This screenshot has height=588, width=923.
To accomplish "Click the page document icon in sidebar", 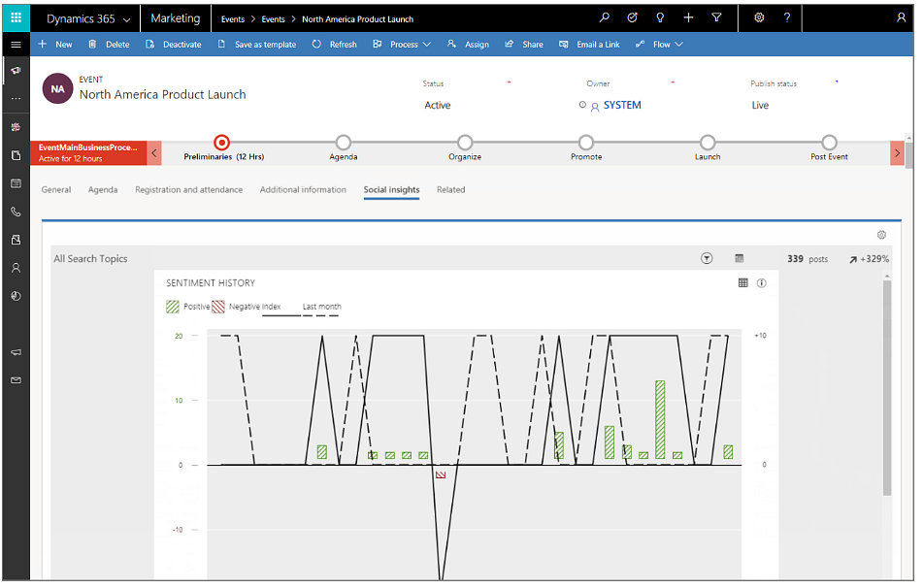I will pyautogui.click(x=16, y=155).
